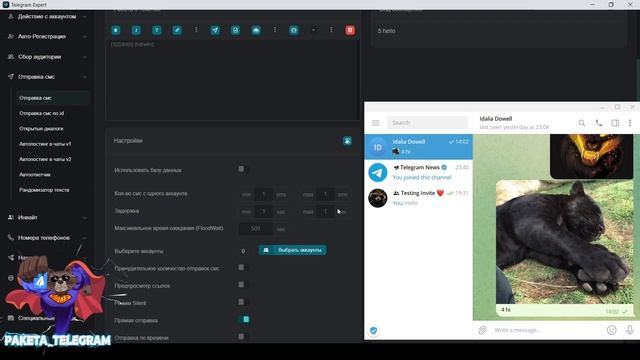The width and height of the screenshot is (640, 360).
Task: Click min field for Задержка
Action: 264,211
